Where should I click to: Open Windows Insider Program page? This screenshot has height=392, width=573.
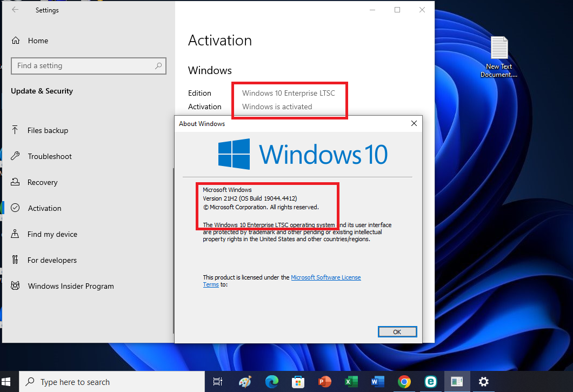[71, 287]
